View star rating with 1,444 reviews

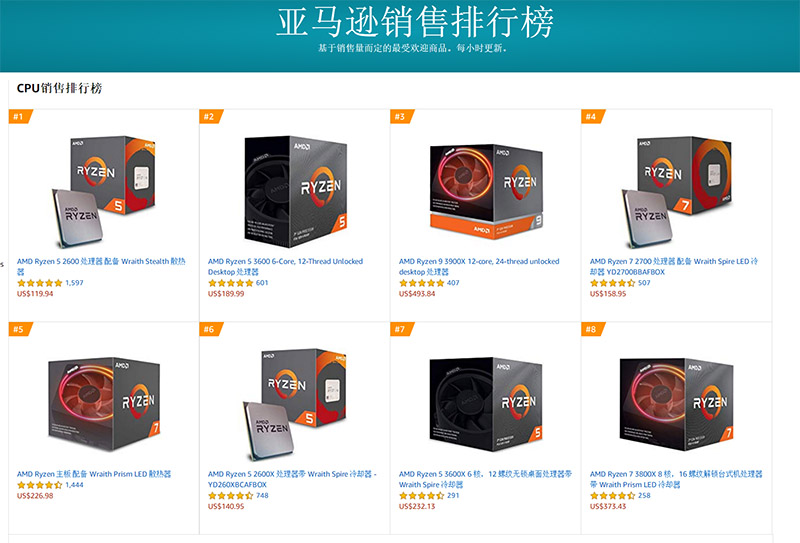[39, 485]
